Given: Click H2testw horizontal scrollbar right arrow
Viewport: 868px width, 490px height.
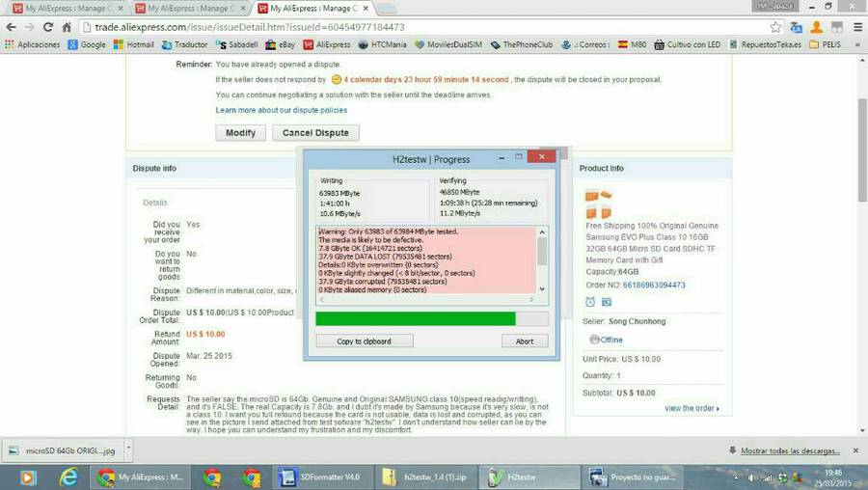Looking at the screenshot, I should tap(531, 300).
